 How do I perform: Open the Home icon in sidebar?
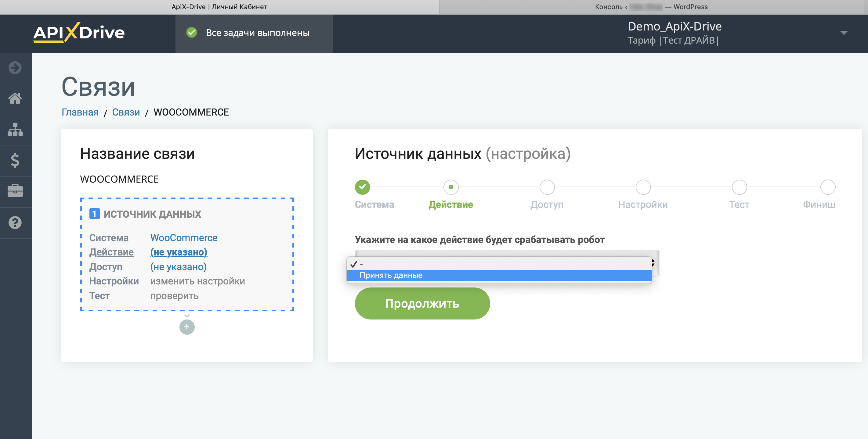point(15,98)
